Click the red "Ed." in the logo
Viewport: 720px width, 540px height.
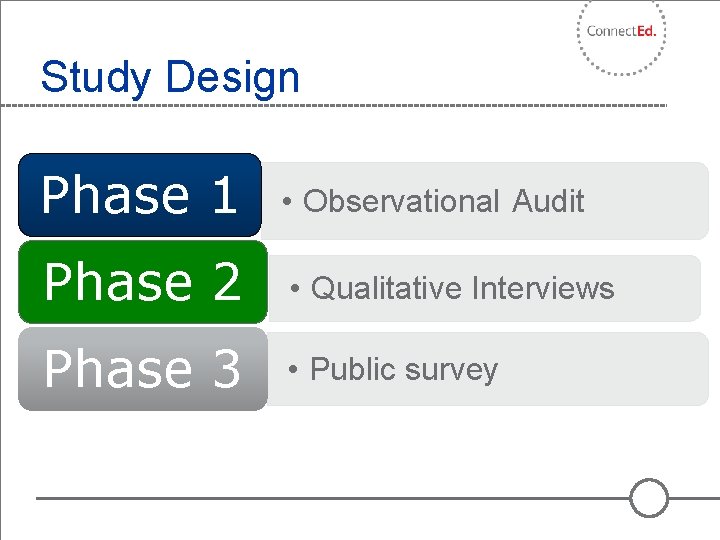pyautogui.click(x=646, y=31)
